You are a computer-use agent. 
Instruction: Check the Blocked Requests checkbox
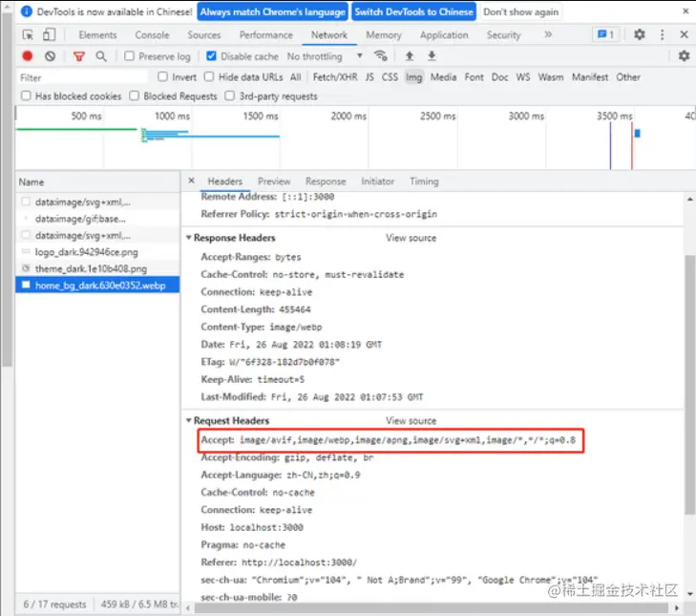pyautogui.click(x=134, y=96)
